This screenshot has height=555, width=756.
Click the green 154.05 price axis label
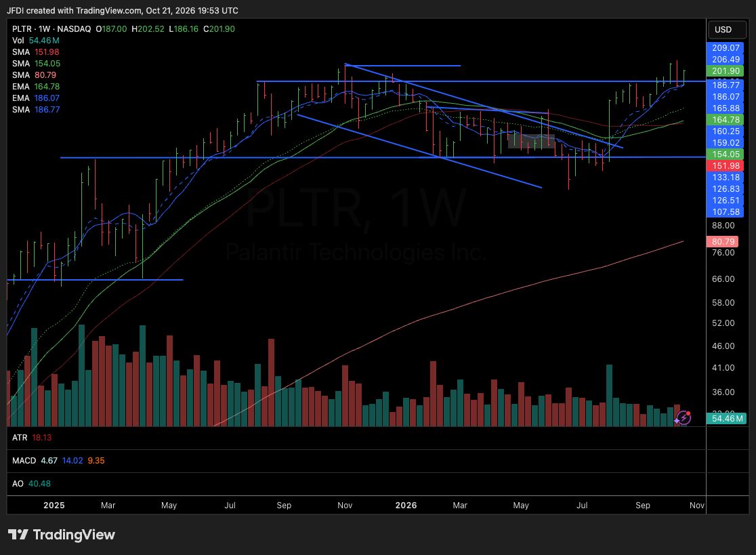(725, 155)
